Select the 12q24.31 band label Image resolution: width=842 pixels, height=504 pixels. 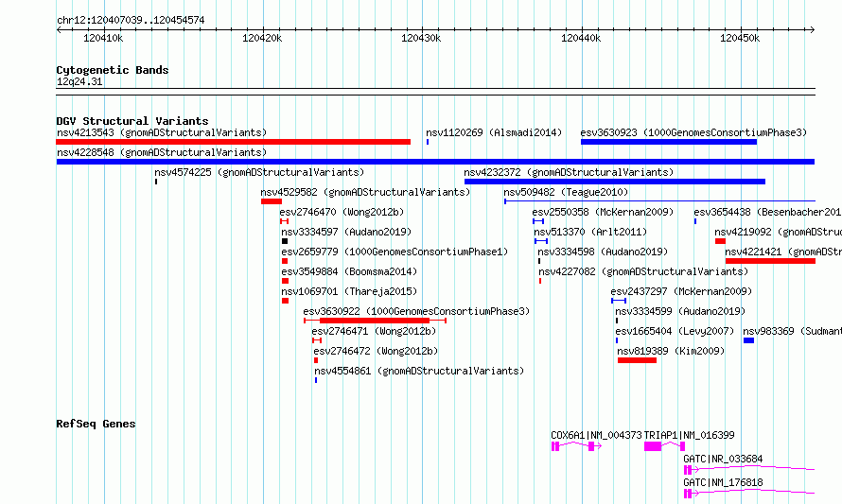79,81
